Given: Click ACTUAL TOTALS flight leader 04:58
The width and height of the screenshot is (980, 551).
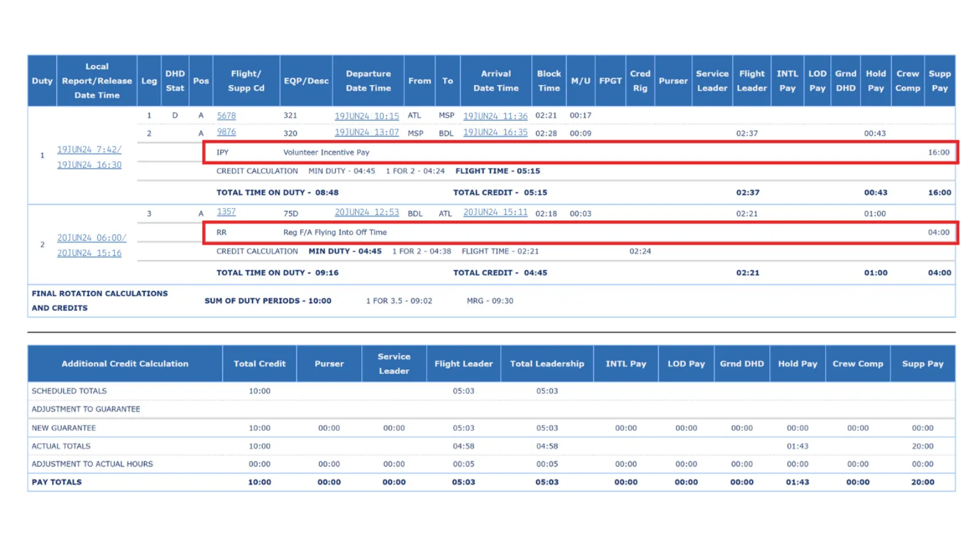Looking at the screenshot, I should [x=464, y=446].
